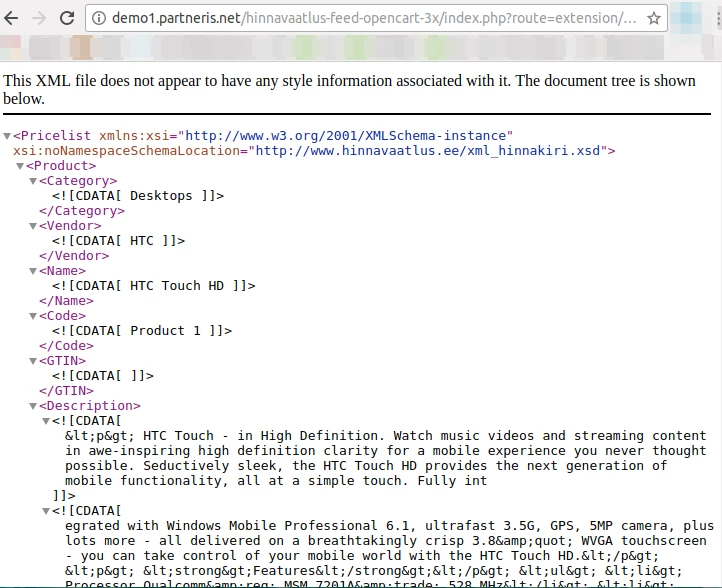Collapse the GTIN element
Viewport: 722px width, 588px height.
(x=33, y=361)
